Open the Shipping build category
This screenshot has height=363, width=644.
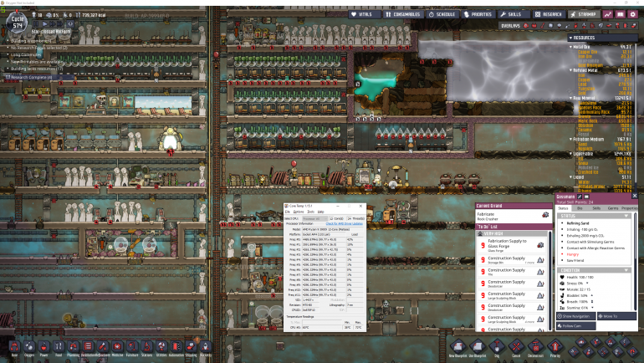(191, 348)
